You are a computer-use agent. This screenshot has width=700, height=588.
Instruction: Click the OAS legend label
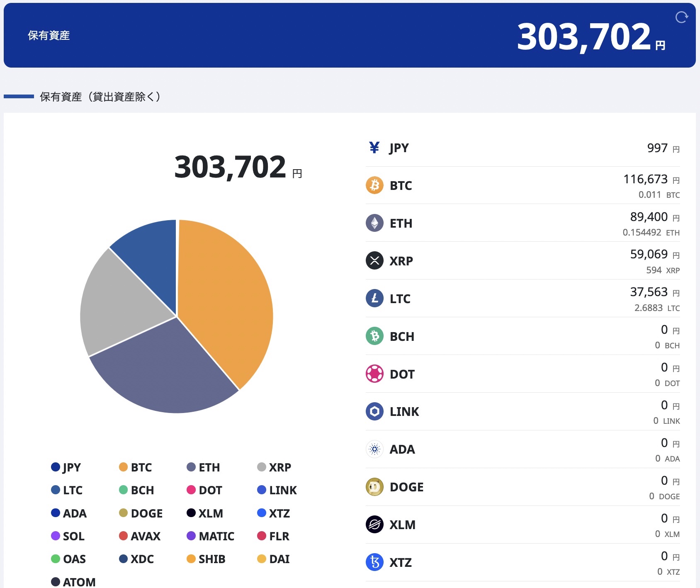tap(75, 559)
